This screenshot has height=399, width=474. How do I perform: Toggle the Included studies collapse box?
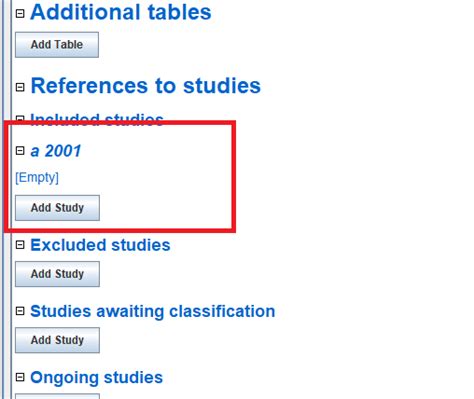pyautogui.click(x=20, y=118)
